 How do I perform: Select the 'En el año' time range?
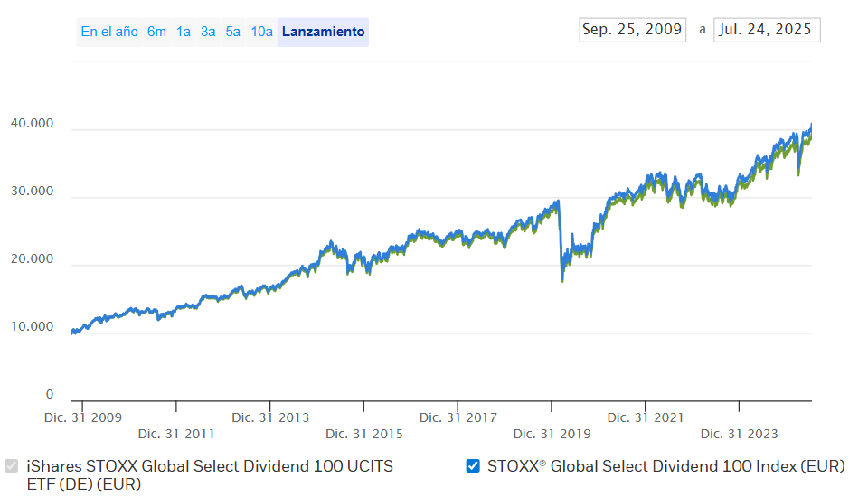point(109,32)
